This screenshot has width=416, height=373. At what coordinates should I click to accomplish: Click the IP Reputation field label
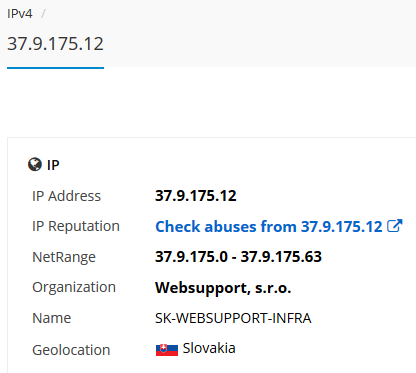pos(76,226)
